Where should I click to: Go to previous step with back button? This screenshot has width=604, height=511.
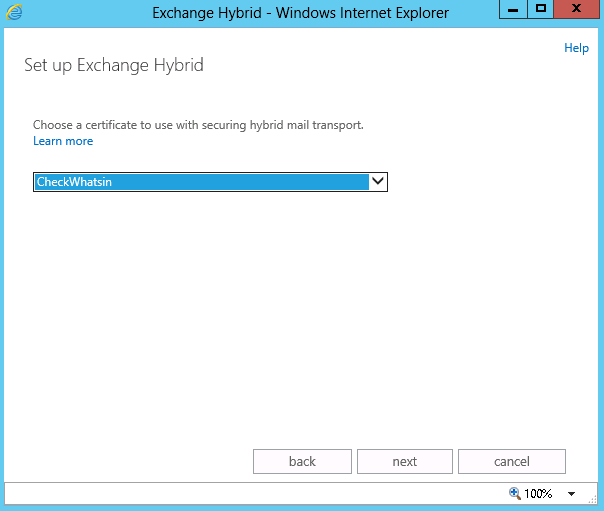302,461
